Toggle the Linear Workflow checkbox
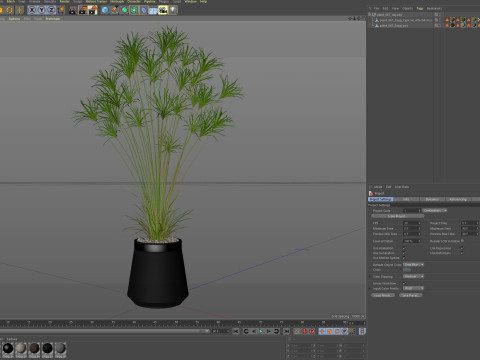480x360 pixels. 404,283
